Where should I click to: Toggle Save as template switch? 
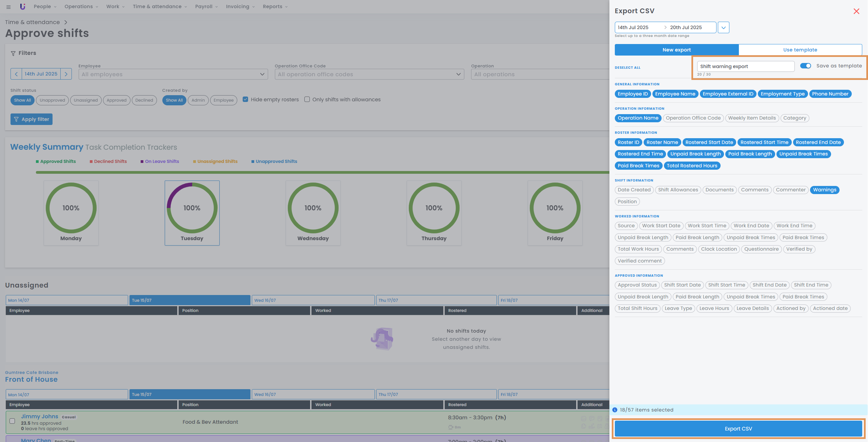(805, 66)
